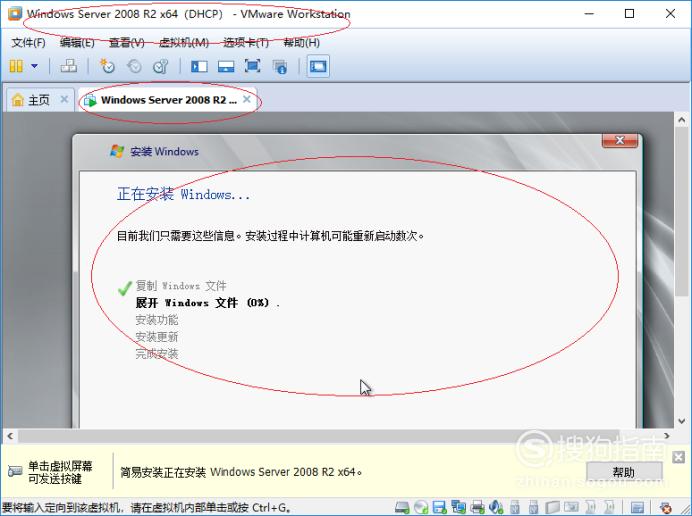
Task: Click the send Ctrl+Alt+Del toolbar icon
Action: click(68, 66)
